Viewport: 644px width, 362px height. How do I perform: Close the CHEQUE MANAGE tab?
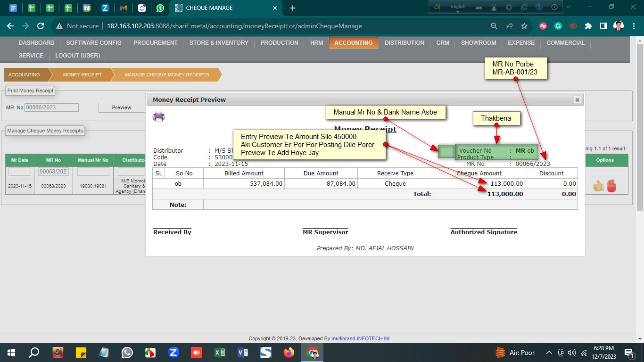[275, 8]
